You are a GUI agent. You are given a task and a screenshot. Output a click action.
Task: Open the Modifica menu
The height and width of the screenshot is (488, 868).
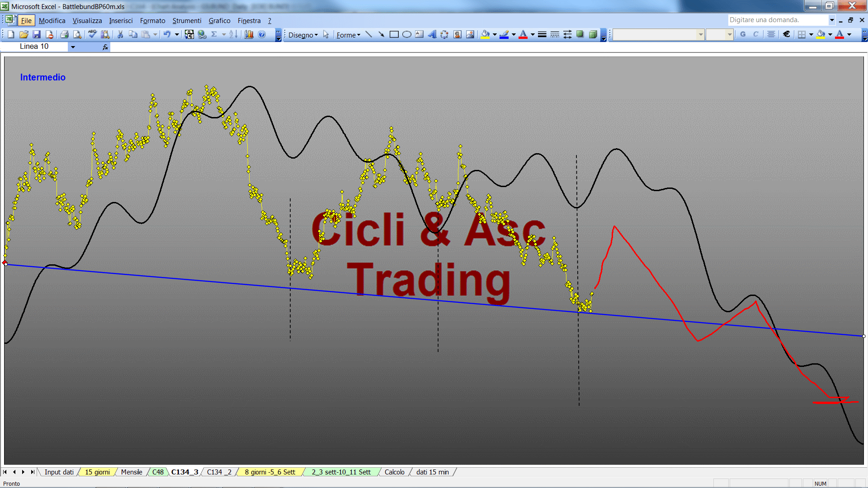pos(52,21)
